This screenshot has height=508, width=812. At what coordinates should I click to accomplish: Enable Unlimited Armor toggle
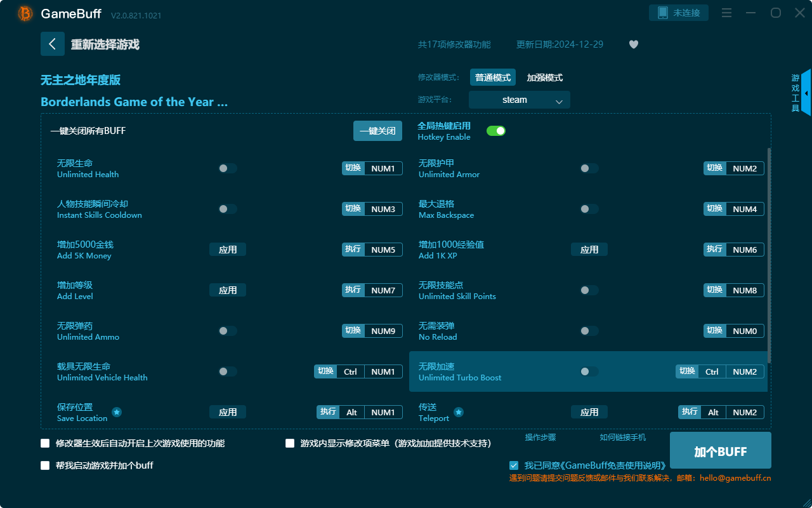[x=589, y=168]
